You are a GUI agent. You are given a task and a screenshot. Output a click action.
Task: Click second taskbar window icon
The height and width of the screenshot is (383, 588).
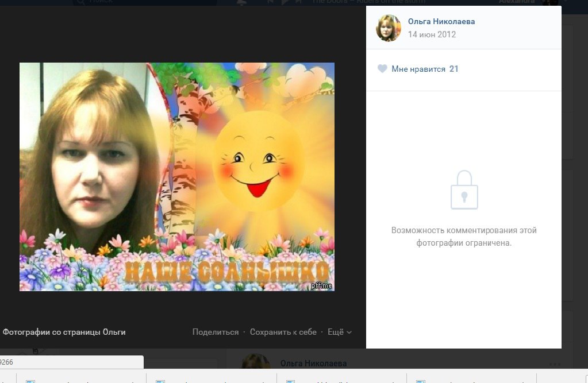(160, 380)
